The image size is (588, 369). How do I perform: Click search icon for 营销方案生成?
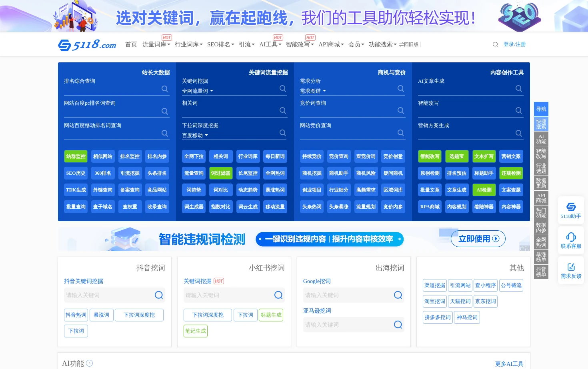pos(519,133)
